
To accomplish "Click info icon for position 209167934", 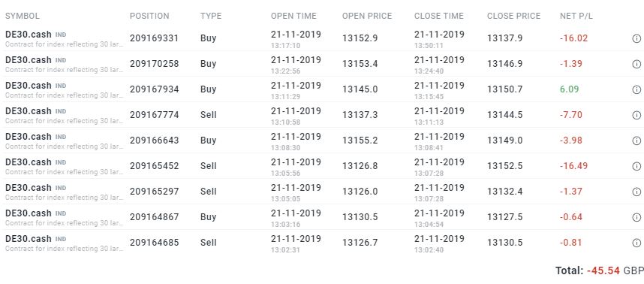I will (x=636, y=89).
